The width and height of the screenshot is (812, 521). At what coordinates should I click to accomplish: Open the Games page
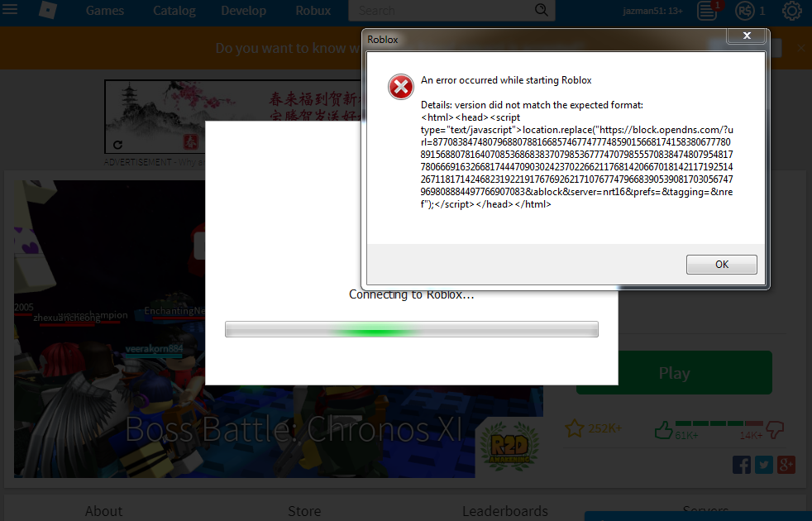point(105,11)
